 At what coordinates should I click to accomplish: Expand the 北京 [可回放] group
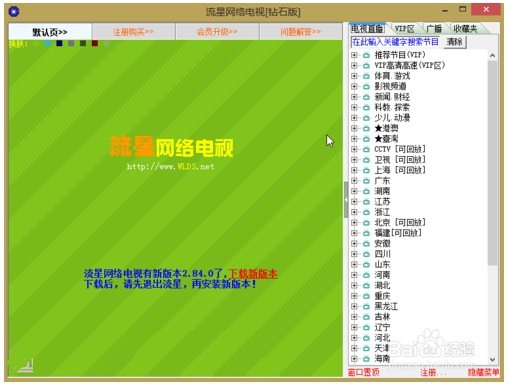click(x=354, y=222)
